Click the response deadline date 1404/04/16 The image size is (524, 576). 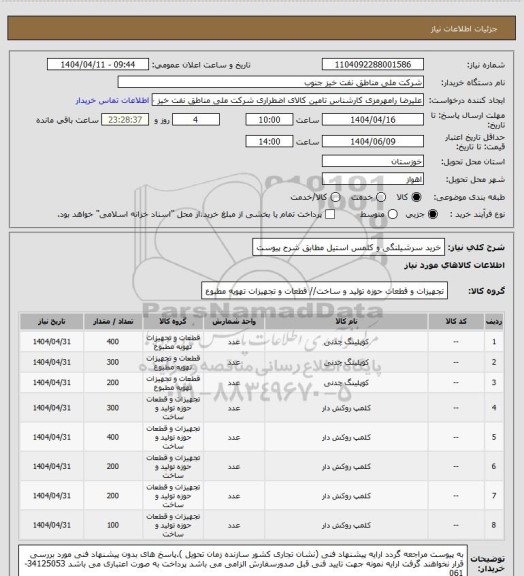tap(373, 120)
